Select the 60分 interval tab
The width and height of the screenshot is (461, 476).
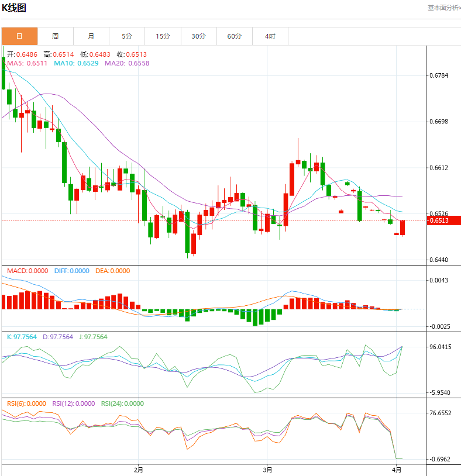coord(235,36)
